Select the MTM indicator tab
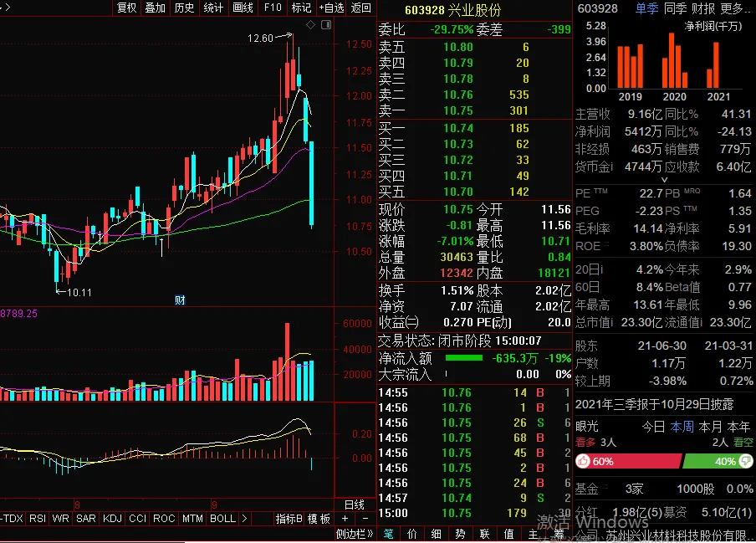Image resolution: width=756 pixels, height=543 pixels. tap(192, 519)
